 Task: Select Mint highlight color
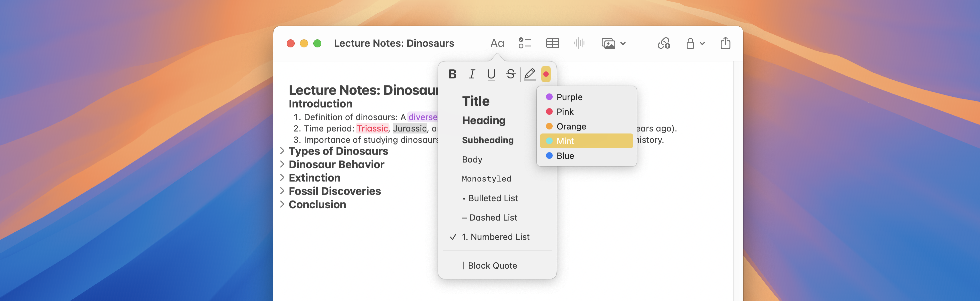(565, 141)
